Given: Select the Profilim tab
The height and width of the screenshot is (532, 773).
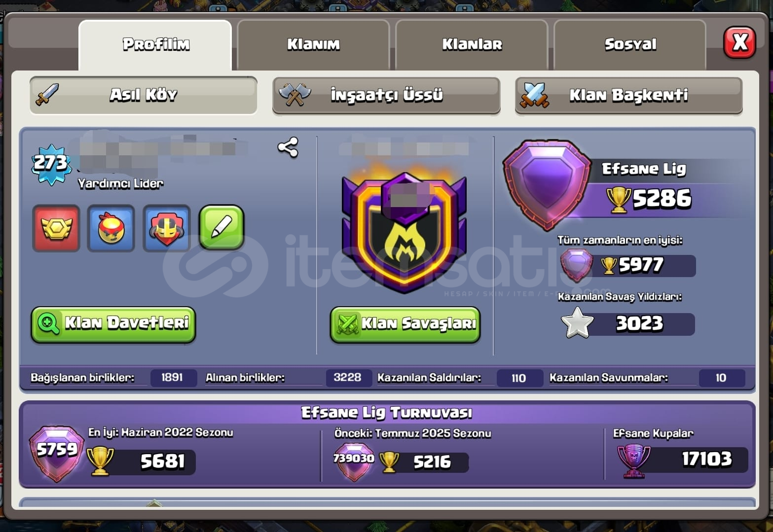Looking at the screenshot, I should [x=155, y=45].
